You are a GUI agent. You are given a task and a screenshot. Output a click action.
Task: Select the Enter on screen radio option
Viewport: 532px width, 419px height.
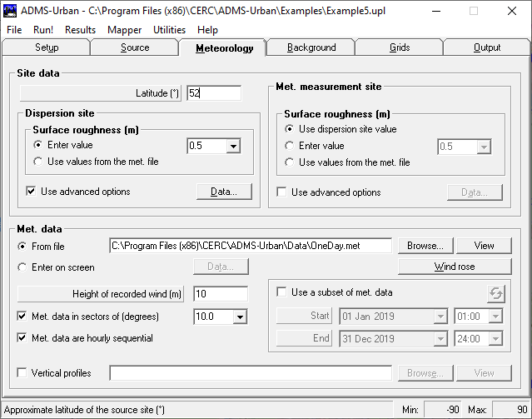(22, 267)
